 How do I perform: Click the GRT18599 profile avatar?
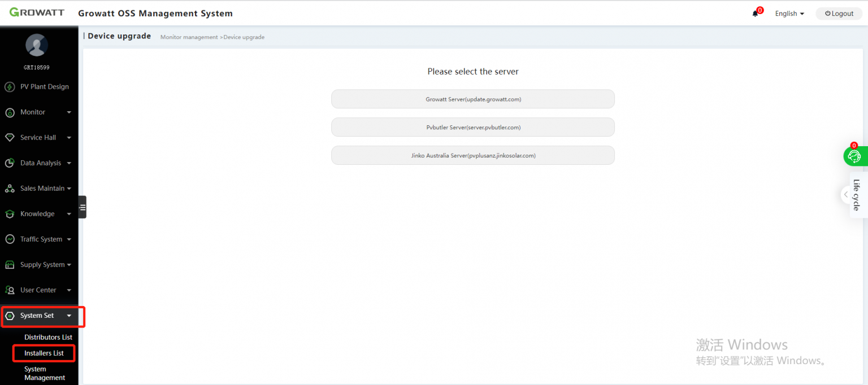tap(36, 45)
